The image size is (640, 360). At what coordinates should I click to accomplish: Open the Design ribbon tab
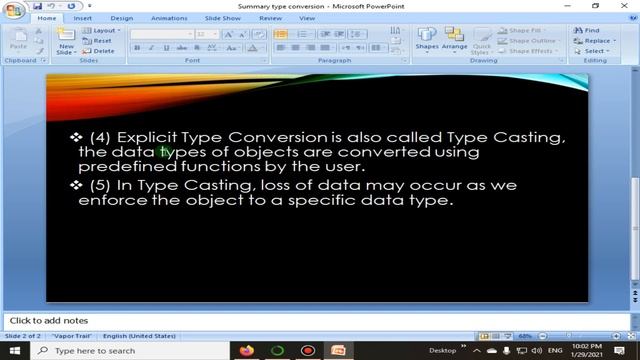(x=122, y=18)
